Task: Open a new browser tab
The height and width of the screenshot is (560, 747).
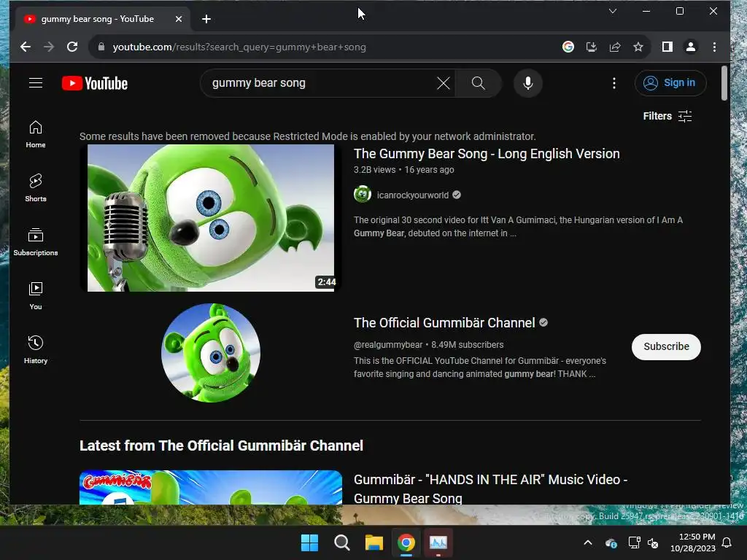Action: click(x=206, y=19)
